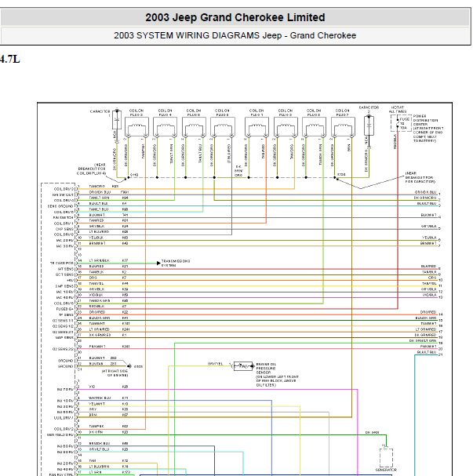The image size is (473, 476).
Task: Click the Coil On Plug 7 coil symbol
Action: tap(343, 127)
